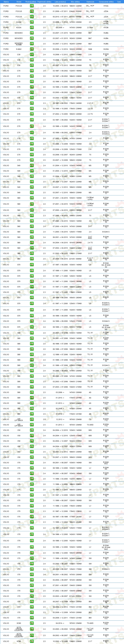
Task: Click the Opis column header
Action: pos(119,1)
